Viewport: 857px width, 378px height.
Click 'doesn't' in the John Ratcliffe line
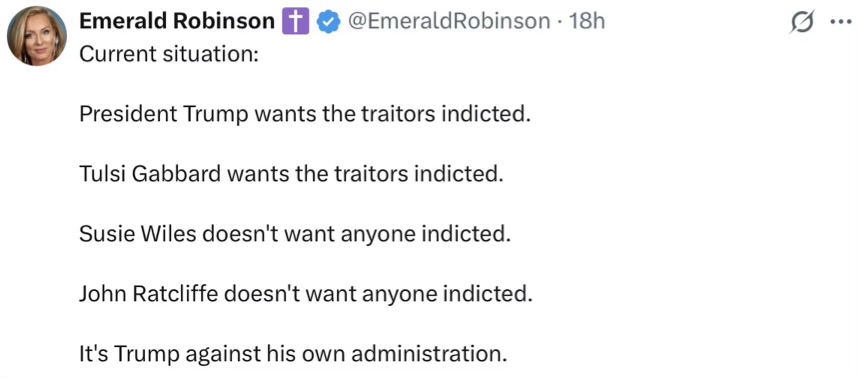click(x=258, y=294)
